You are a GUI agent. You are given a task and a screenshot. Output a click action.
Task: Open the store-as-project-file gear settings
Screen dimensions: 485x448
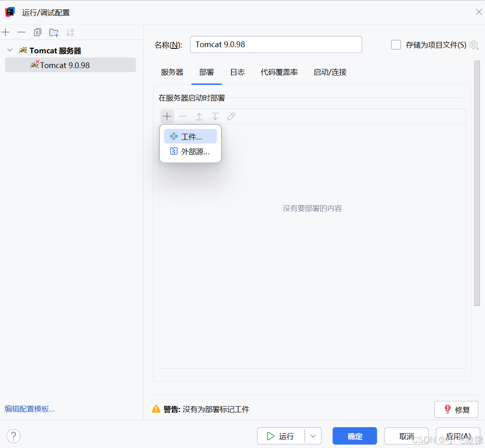coord(474,45)
